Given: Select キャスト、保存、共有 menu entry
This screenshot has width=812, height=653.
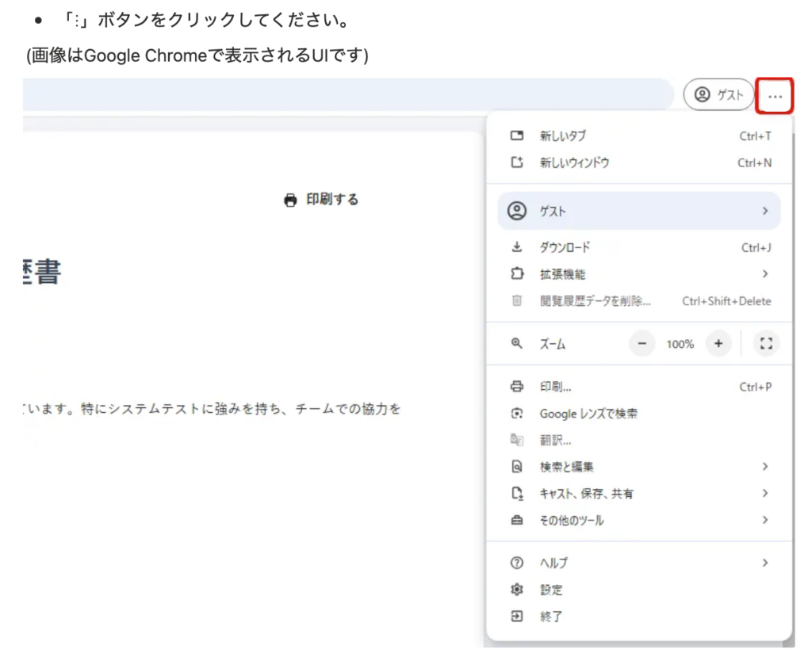Looking at the screenshot, I should (586, 494).
